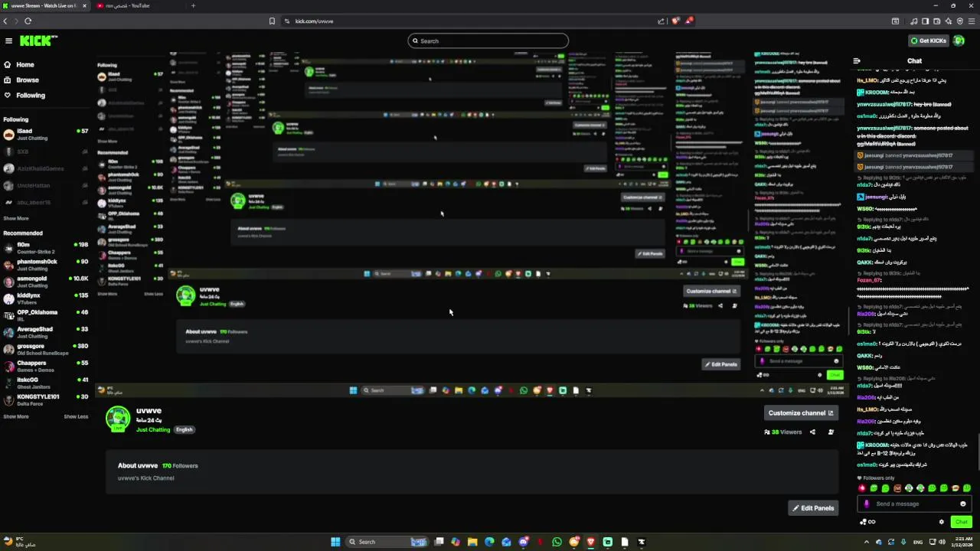Click the Get KICKs button
Viewport: 980px width, 551px height.
pos(928,41)
